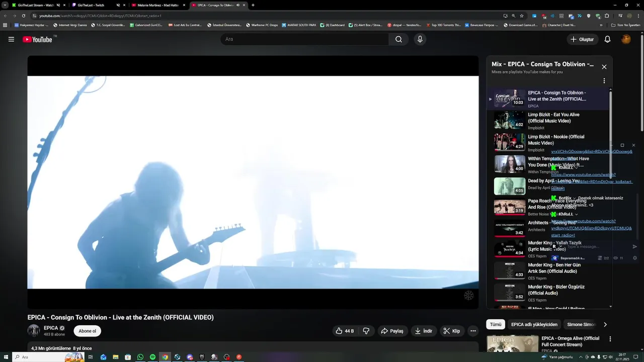Dislike the video with thumbs down
The height and width of the screenshot is (362, 644).
(366, 331)
